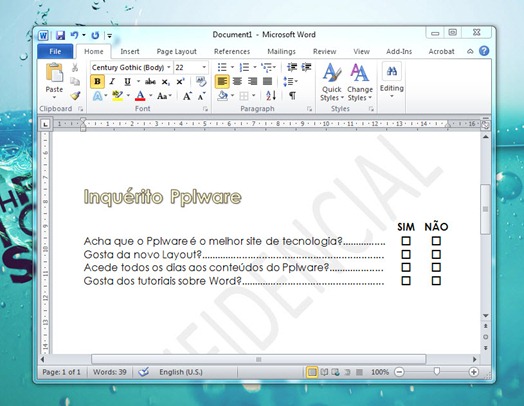Click the Paste clipboard icon
The width and height of the screenshot is (524, 406).
click(x=54, y=72)
